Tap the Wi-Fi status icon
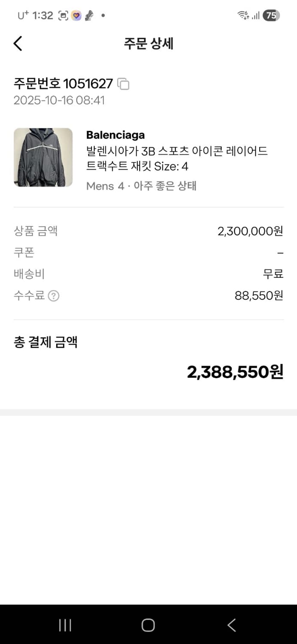The height and width of the screenshot is (644, 297). 242,15
